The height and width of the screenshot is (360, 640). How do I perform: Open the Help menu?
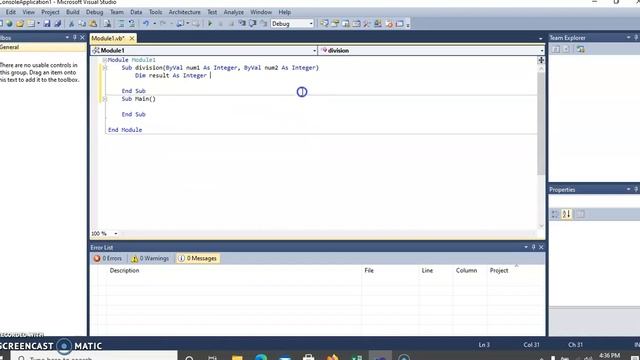click(284, 12)
